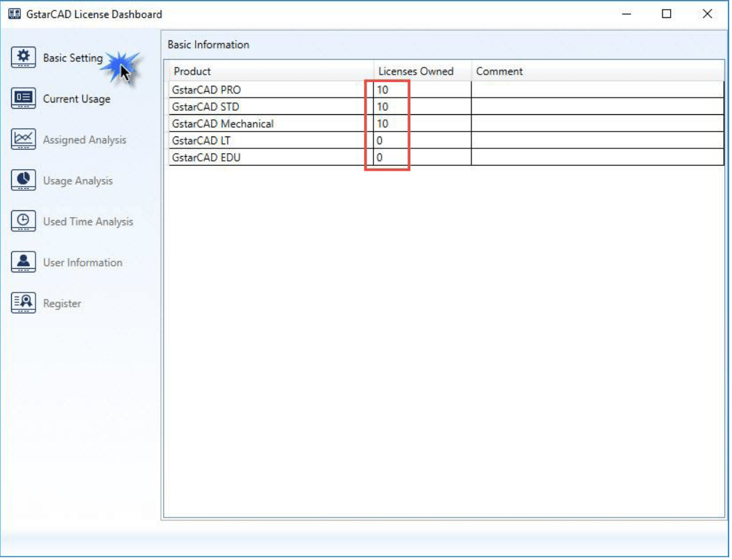This screenshot has width=732, height=560.
Task: Click the Comment cell for GstarCAD STD
Action: (598, 107)
